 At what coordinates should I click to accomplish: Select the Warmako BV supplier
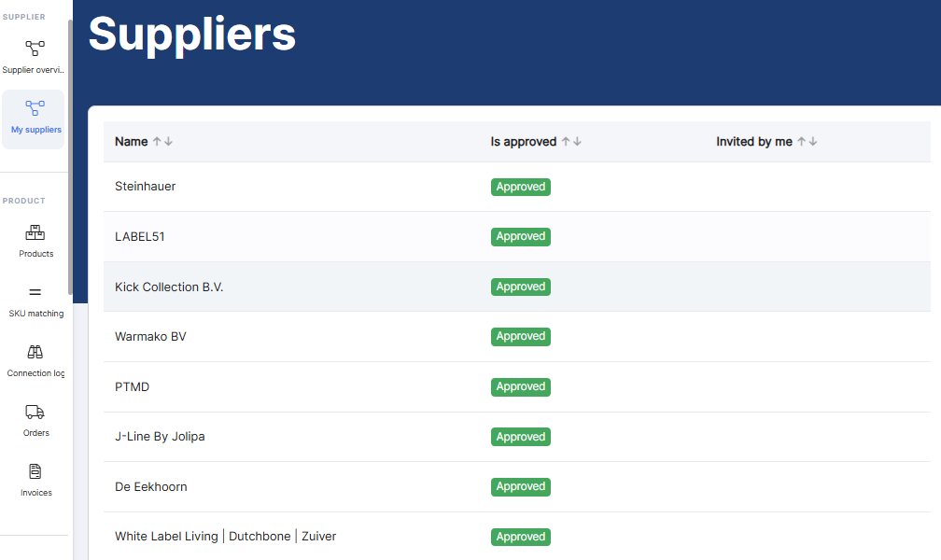tap(517, 337)
